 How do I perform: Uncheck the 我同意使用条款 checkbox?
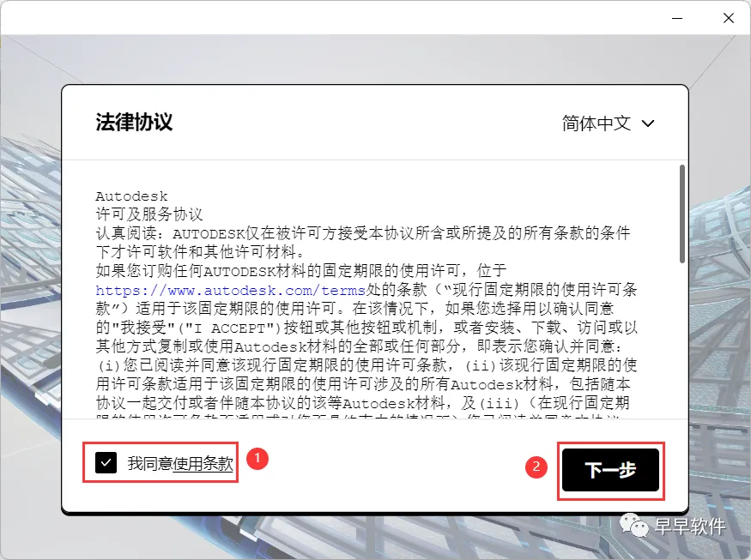coord(106,462)
